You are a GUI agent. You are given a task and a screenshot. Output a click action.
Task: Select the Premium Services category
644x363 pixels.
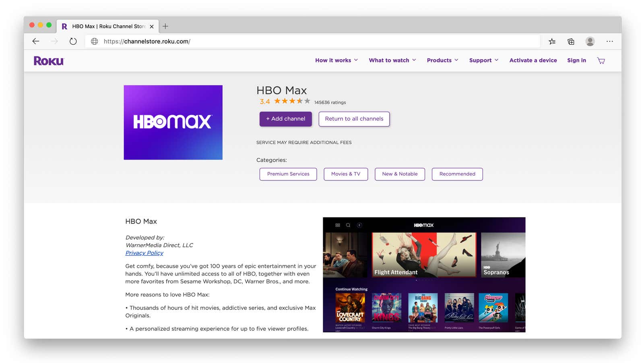[x=288, y=174]
